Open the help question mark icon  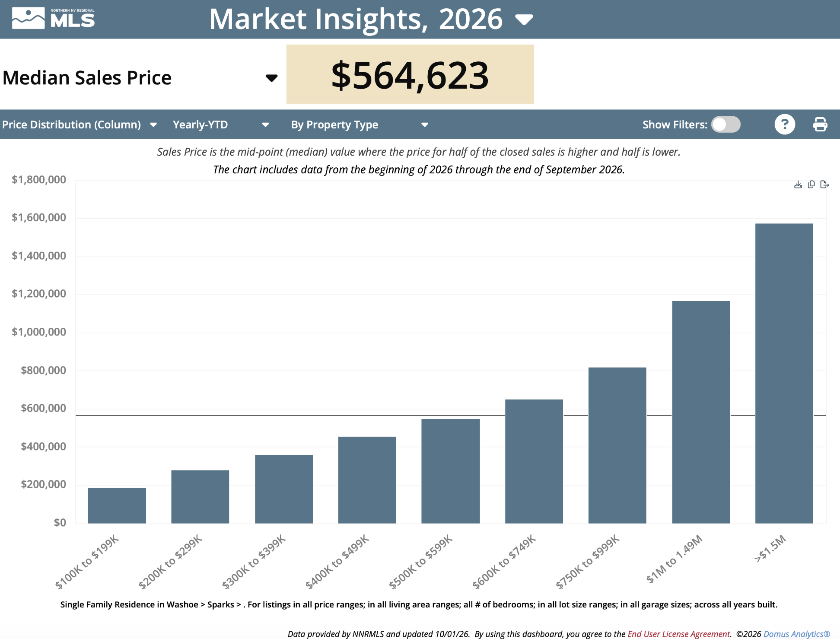[785, 125]
